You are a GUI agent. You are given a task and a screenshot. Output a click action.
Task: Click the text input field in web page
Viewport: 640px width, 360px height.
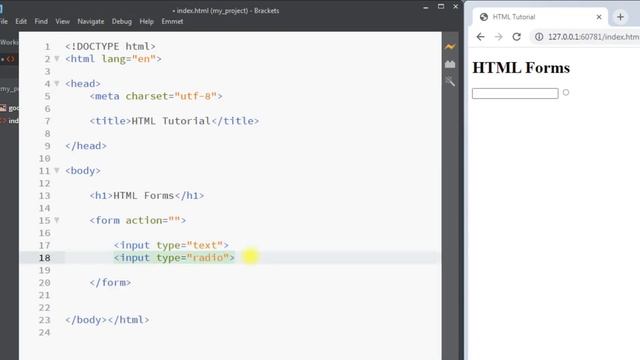tap(515, 93)
